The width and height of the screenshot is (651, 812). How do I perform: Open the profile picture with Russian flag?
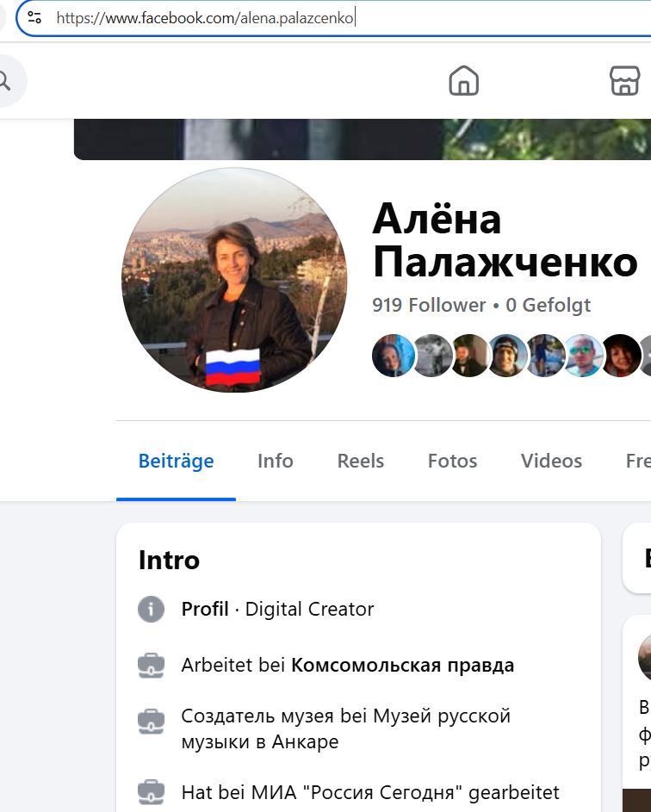pos(234,280)
